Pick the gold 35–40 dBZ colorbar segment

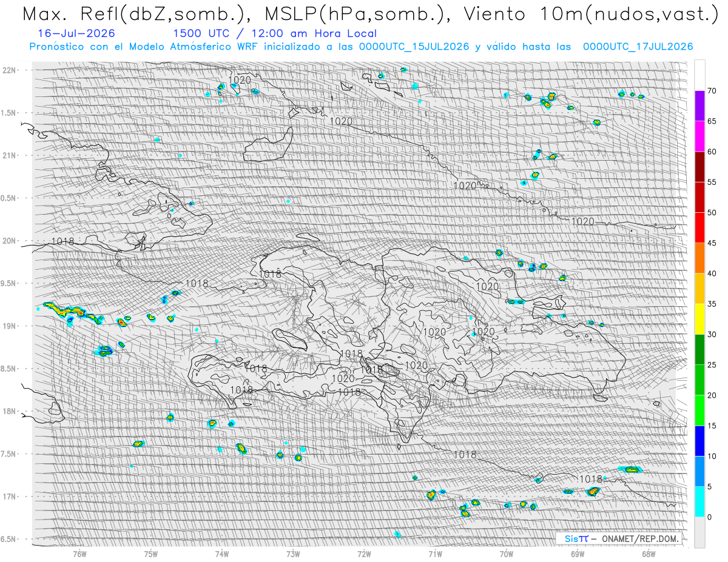[x=699, y=289]
